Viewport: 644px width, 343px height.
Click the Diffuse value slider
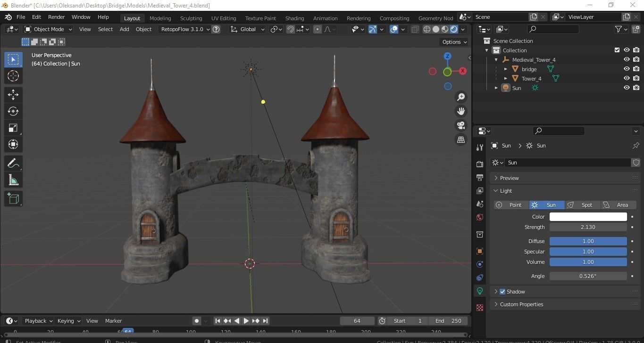[588, 241]
